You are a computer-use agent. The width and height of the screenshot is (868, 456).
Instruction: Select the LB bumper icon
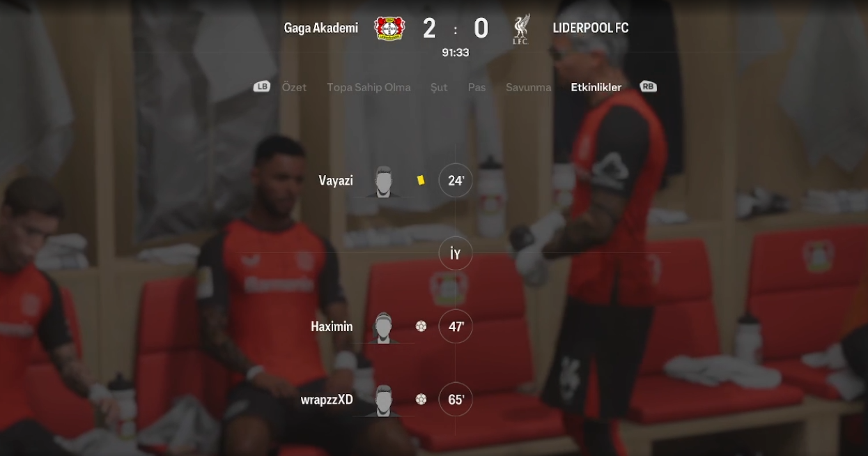coord(262,87)
